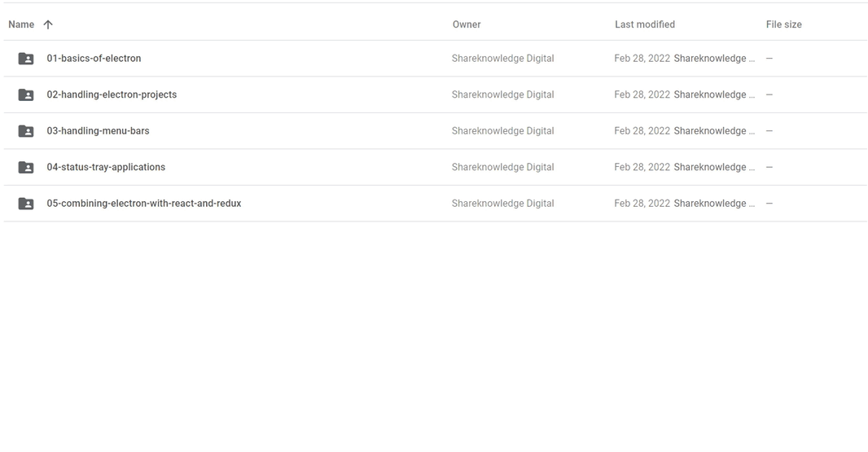Select the 05-combining-electron-with-react-and-redux folder name
Screen dimensions: 868x452
tap(144, 204)
